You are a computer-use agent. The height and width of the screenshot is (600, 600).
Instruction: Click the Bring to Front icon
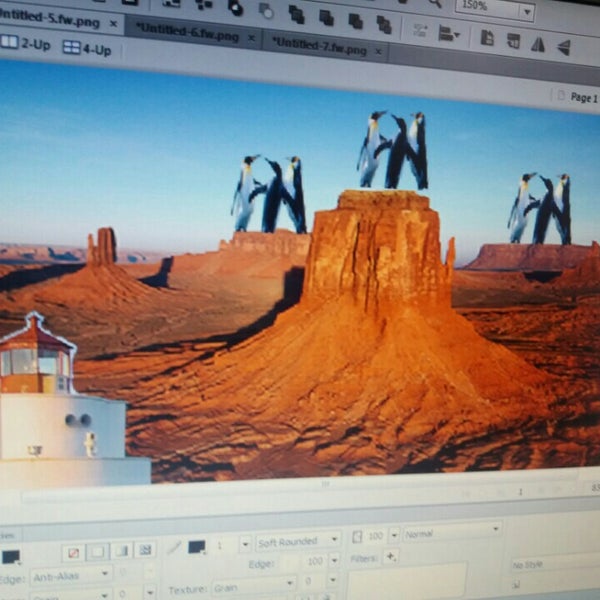297,15
